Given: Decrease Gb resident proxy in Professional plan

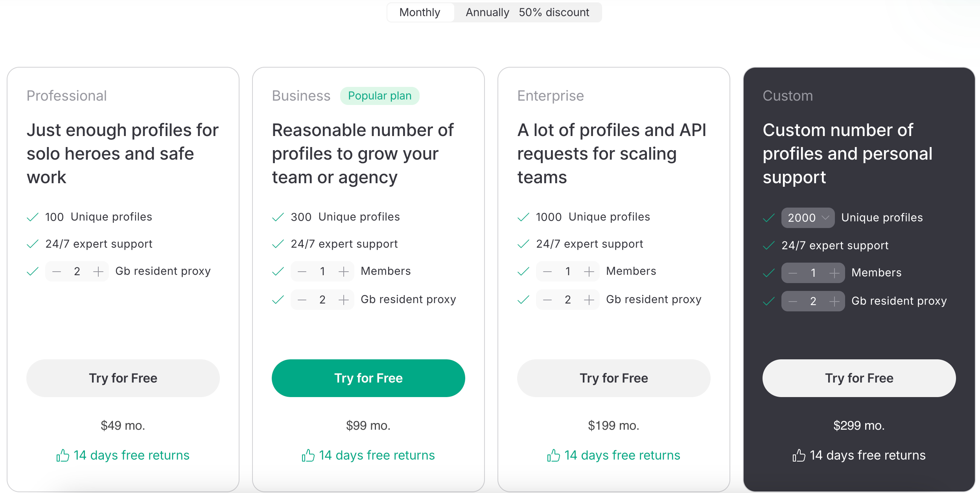Looking at the screenshot, I should pos(57,271).
